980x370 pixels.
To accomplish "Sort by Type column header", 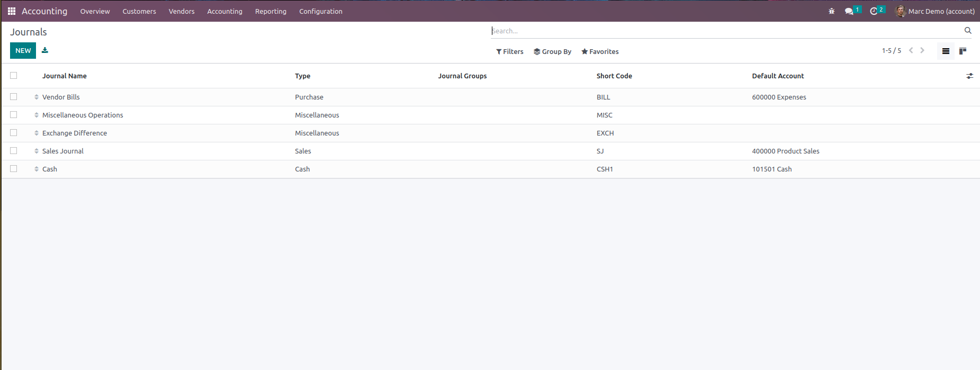I will pos(303,76).
